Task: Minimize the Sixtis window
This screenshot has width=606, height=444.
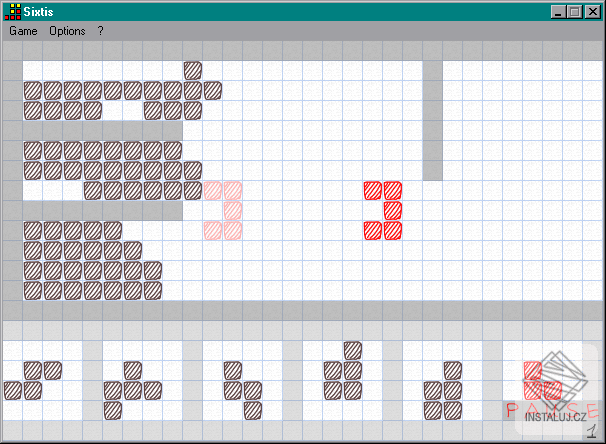Action: (x=558, y=12)
